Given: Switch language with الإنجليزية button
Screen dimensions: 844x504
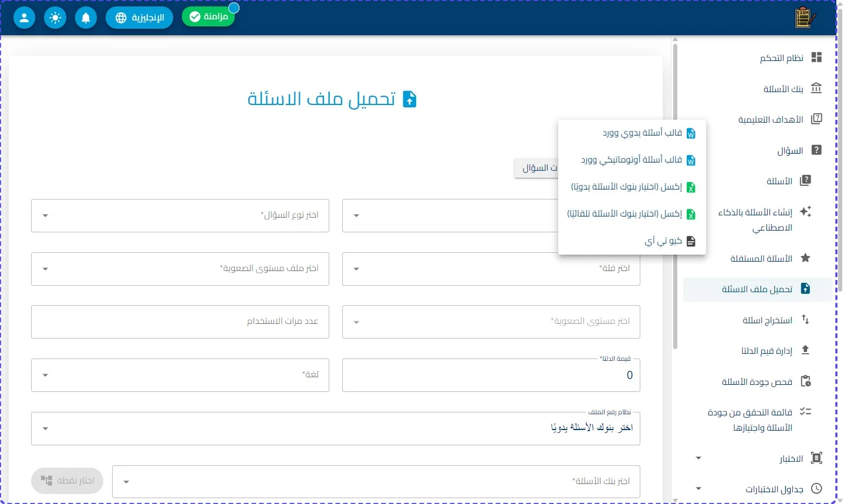Looking at the screenshot, I should [x=139, y=18].
